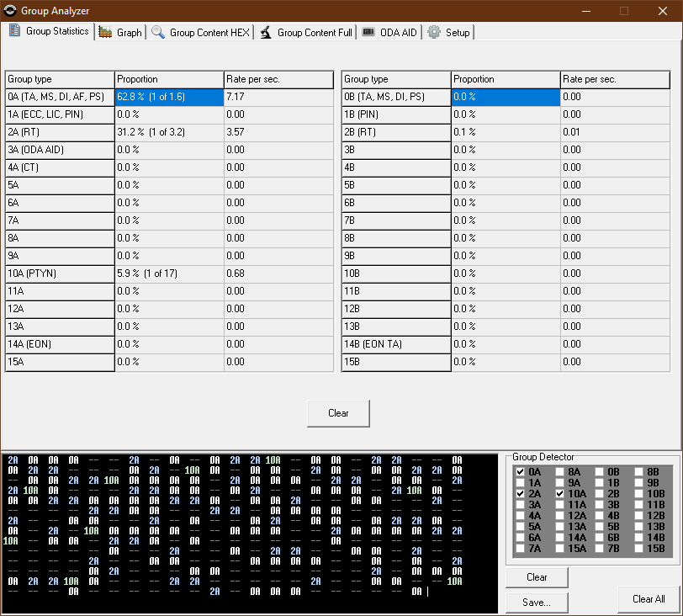Click the ODA AID tab icon
683x616 pixels.
click(368, 32)
